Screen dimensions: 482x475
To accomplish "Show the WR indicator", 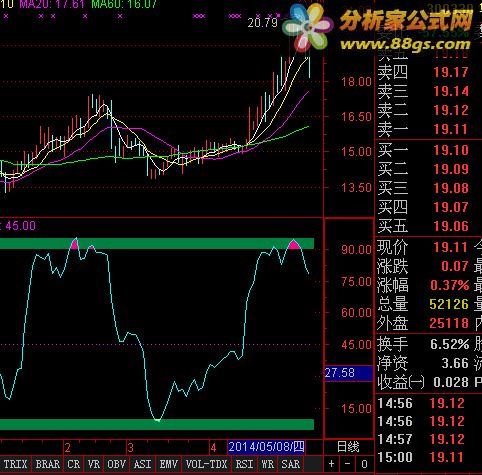I will click(267, 464).
